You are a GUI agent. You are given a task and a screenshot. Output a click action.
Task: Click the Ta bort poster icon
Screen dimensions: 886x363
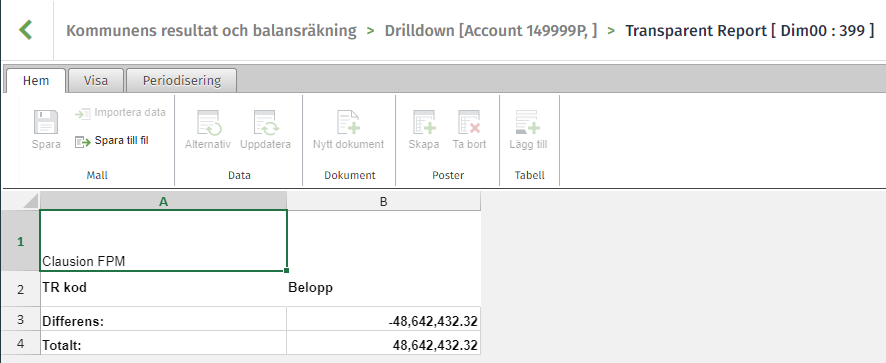[x=469, y=122]
